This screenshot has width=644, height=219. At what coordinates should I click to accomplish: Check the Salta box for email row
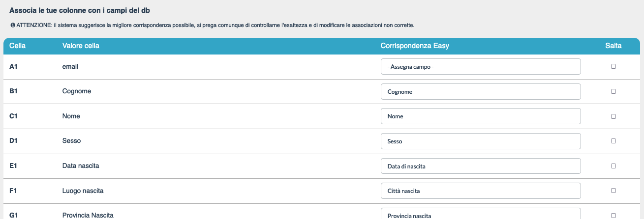coord(613,66)
